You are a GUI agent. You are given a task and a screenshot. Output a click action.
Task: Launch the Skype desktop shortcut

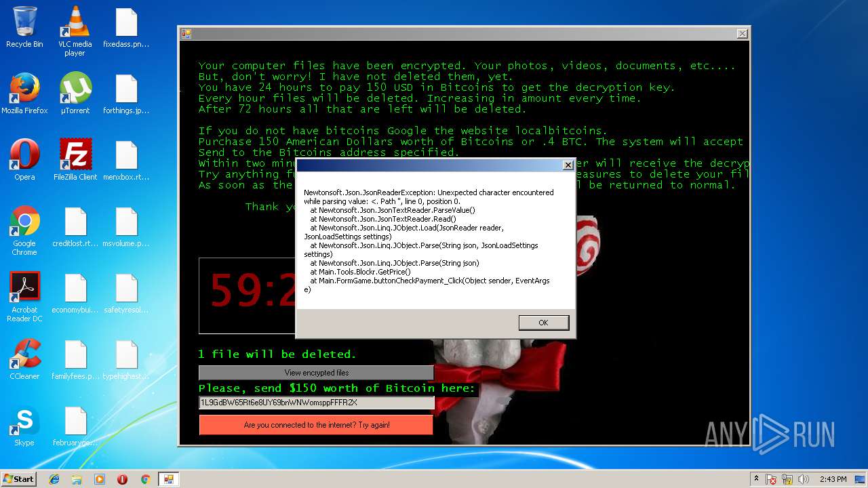pos(24,426)
